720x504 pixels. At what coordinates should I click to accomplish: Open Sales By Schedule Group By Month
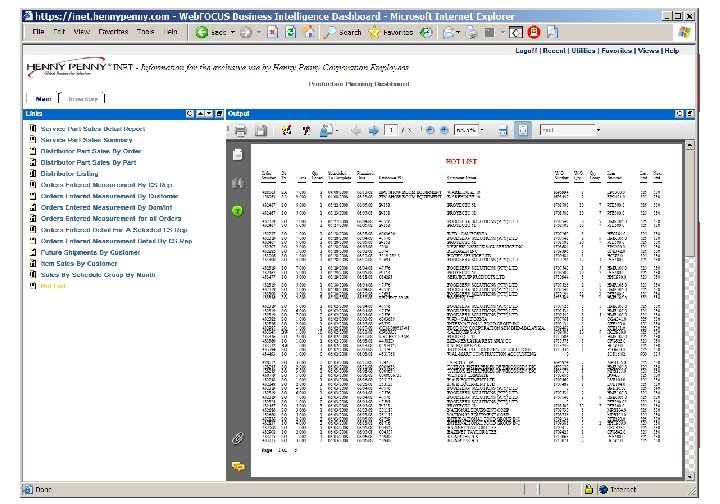(98, 274)
